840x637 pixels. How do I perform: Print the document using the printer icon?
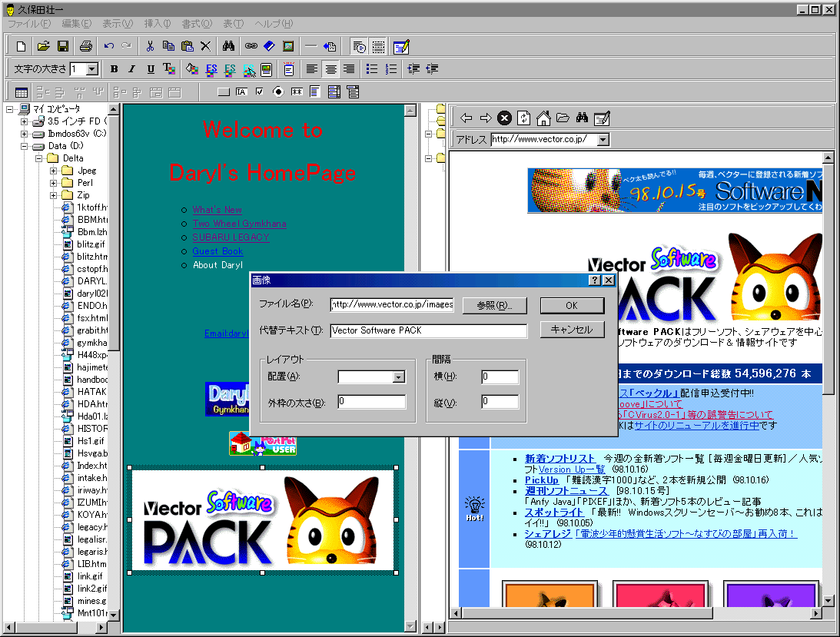pos(86,47)
